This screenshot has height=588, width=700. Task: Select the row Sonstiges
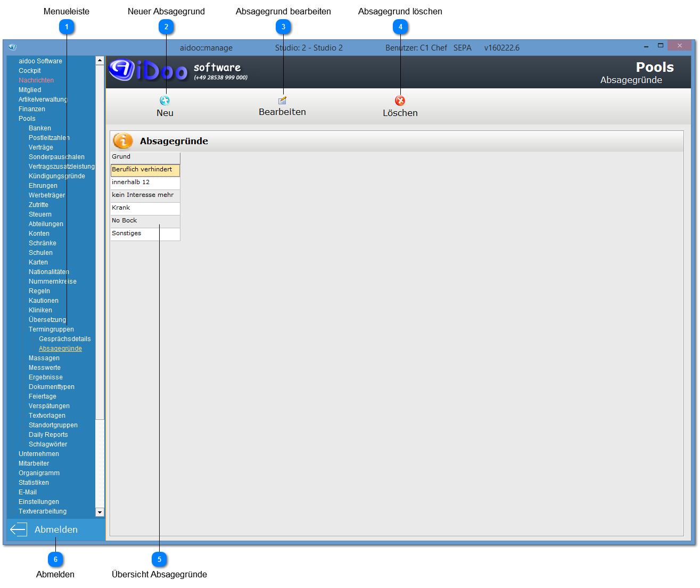[145, 234]
